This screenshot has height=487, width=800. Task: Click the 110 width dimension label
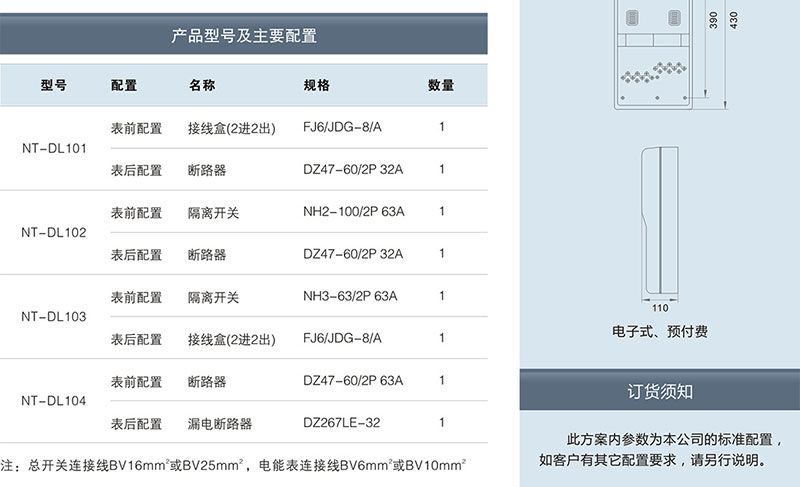pos(659,308)
